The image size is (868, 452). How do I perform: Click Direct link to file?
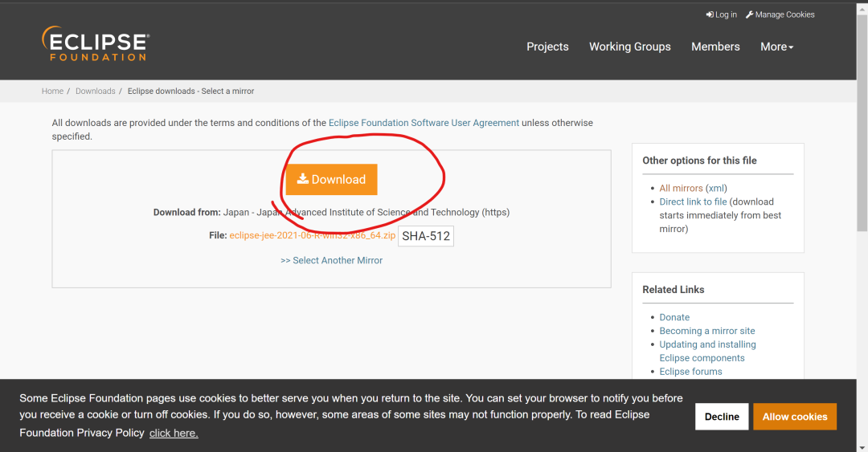coord(693,202)
